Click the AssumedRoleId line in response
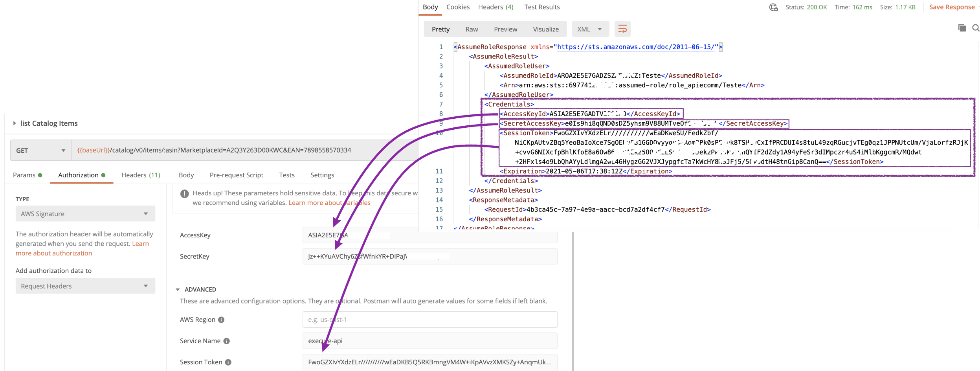The width and height of the screenshot is (980, 371). pyautogui.click(x=611, y=76)
